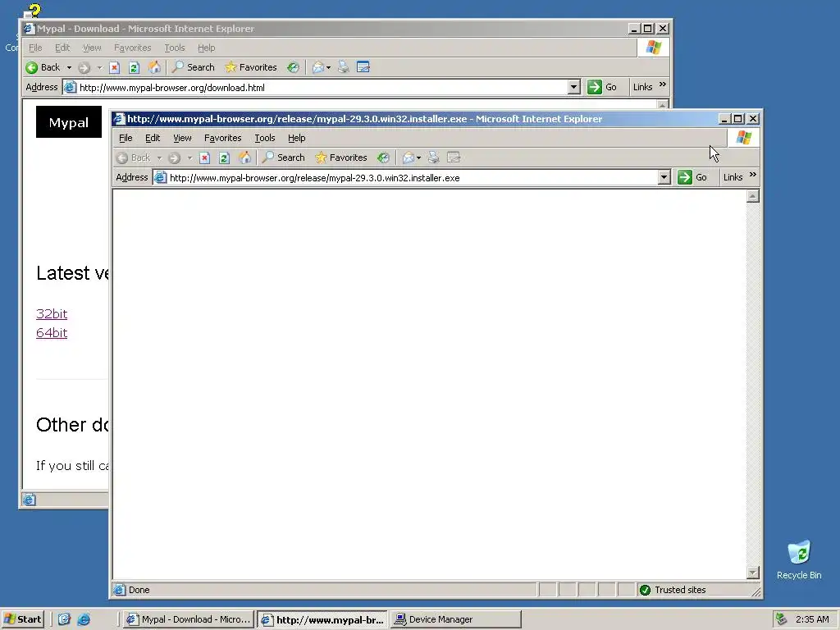The image size is (840, 630).
Task: Open Favorites in front installer window toolbar
Action: click(x=341, y=157)
